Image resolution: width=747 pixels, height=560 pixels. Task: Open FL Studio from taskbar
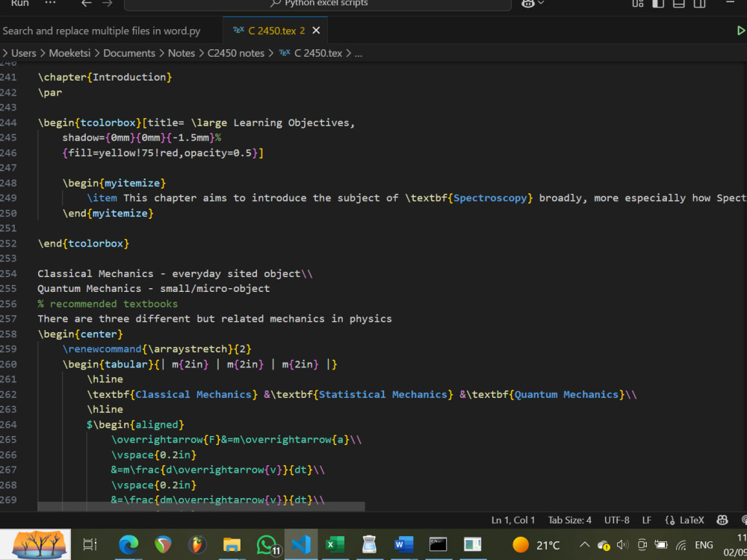point(197,544)
